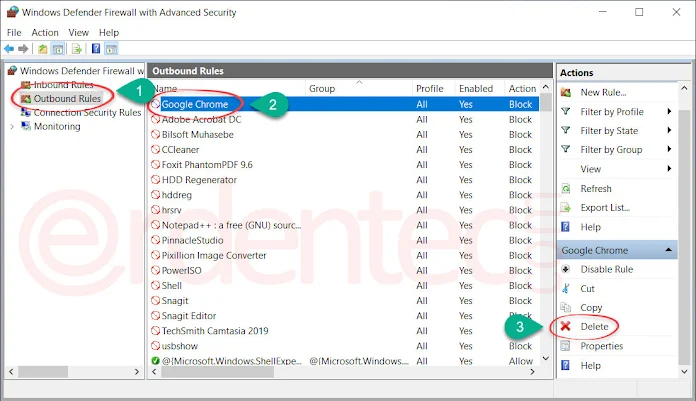Select the Foxit PhantomPDF 9.6 rule

[344, 165]
